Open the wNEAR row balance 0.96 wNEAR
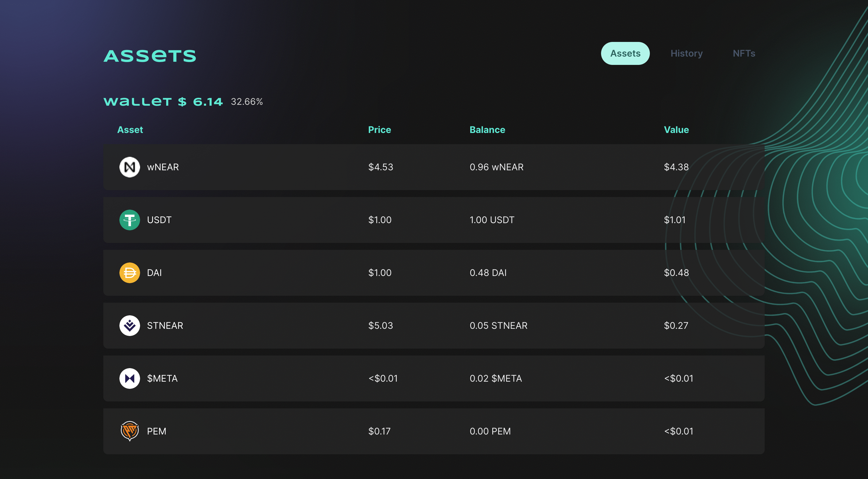The height and width of the screenshot is (479, 868). tap(496, 167)
